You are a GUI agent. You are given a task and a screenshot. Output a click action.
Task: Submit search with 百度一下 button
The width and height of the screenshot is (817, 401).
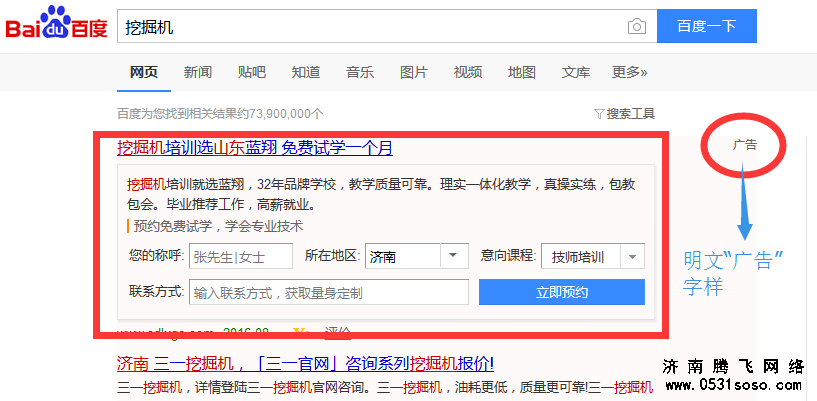(707, 26)
